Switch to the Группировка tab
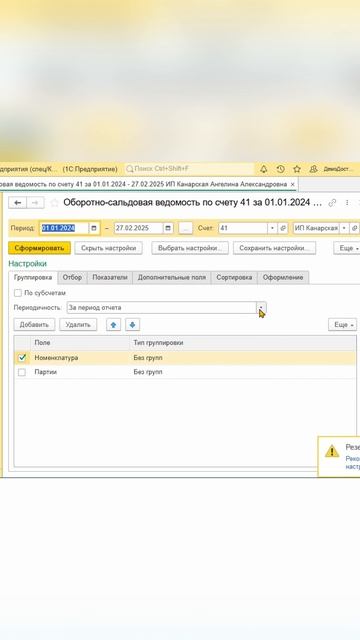Screen dimensions: 360x640 coord(33,278)
